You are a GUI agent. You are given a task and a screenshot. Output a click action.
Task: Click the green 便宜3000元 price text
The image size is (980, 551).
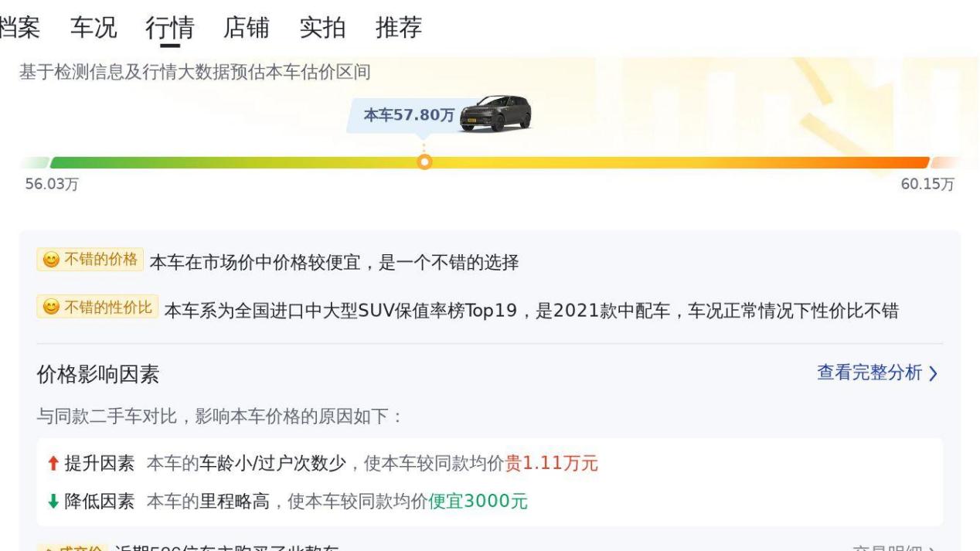coord(478,502)
